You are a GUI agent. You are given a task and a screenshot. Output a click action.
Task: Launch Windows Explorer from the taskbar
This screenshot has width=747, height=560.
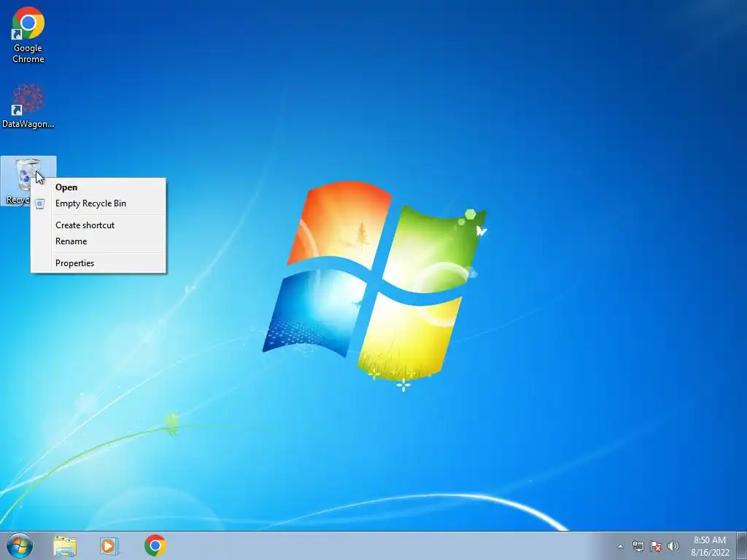tap(65, 546)
